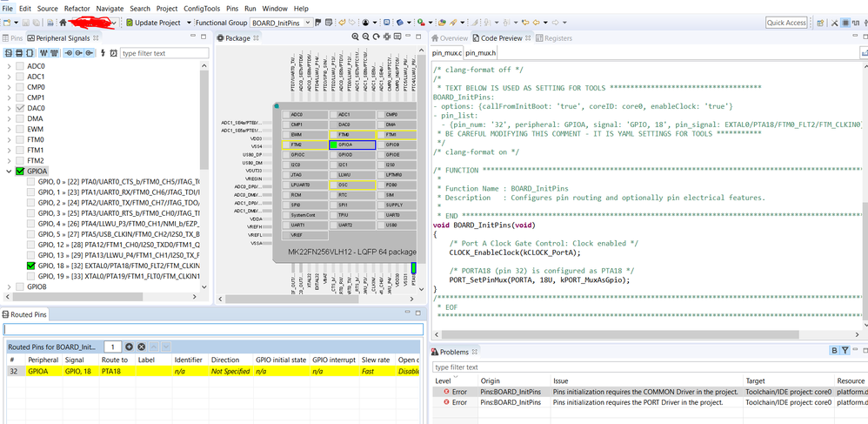
Task: Enable the ADC0 peripheral checkbox
Action: point(21,66)
